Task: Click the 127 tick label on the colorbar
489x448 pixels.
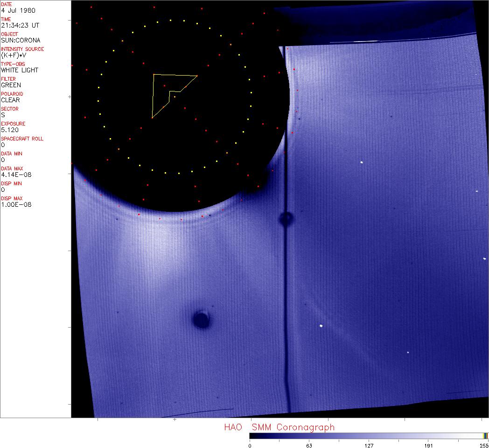Action: pyautogui.click(x=369, y=446)
